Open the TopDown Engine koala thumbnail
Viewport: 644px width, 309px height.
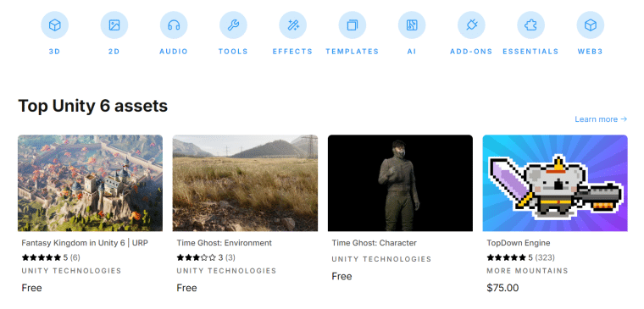pos(555,183)
